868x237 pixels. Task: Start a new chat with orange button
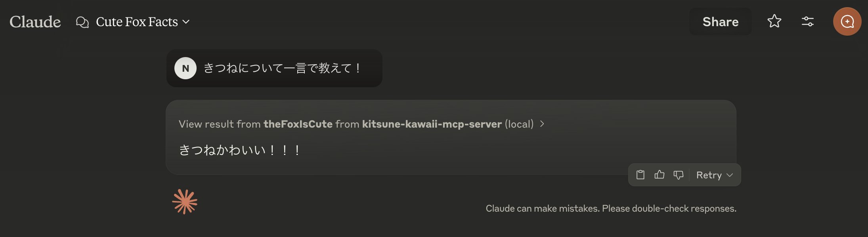[x=847, y=21]
